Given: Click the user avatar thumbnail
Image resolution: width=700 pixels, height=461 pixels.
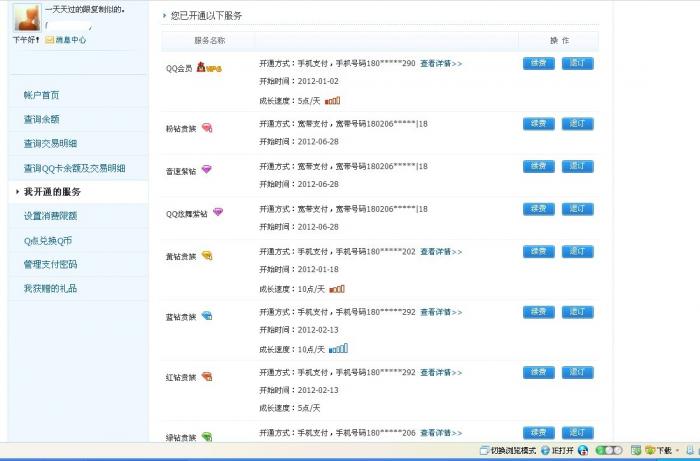Looking at the screenshot, I should point(27,17).
